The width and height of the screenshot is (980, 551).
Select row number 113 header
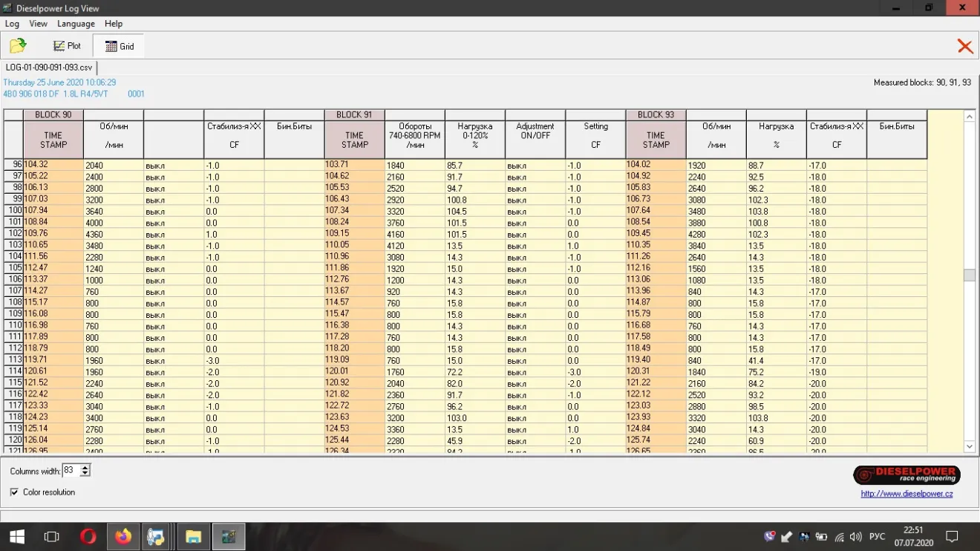click(13, 360)
